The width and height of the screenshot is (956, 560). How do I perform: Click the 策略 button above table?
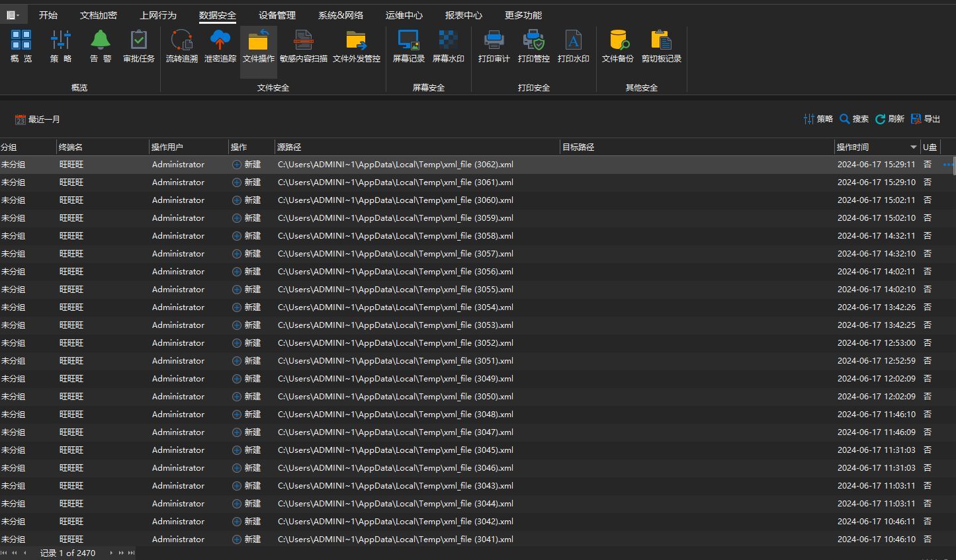[818, 119]
